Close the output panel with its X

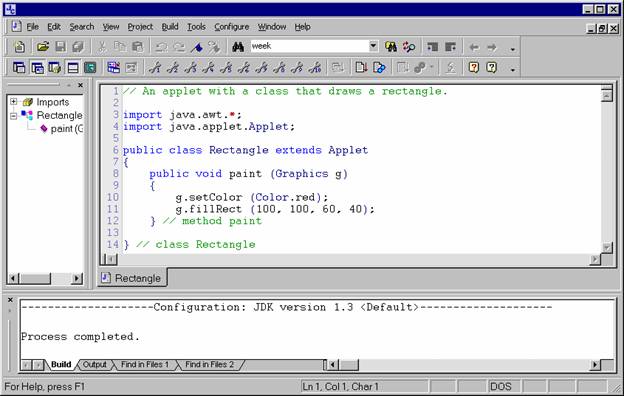[x=10, y=300]
